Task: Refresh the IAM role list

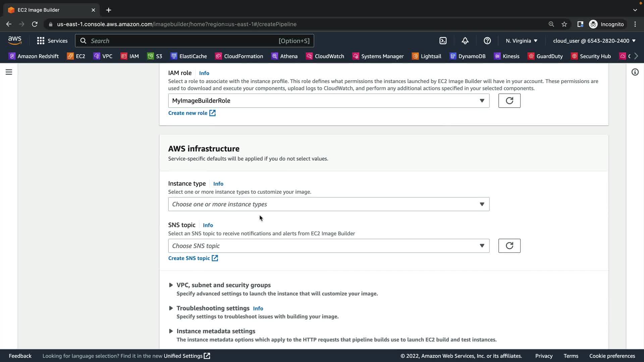Action: [509, 101]
